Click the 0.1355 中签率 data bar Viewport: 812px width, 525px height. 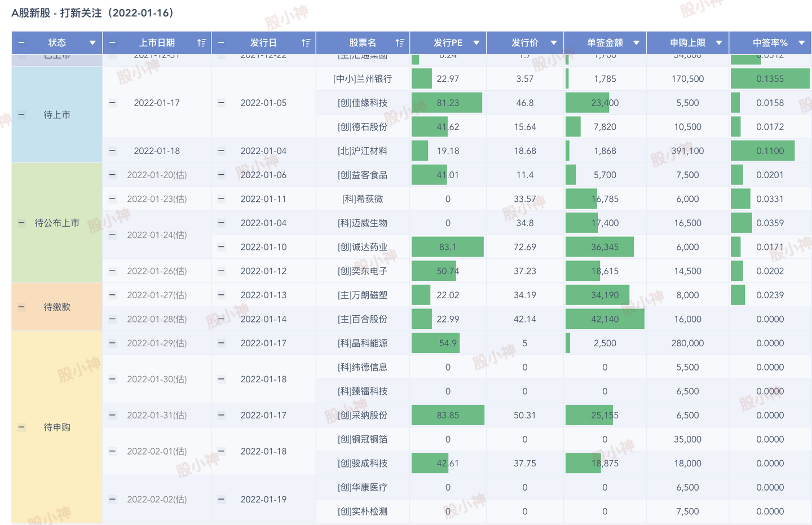(770, 79)
